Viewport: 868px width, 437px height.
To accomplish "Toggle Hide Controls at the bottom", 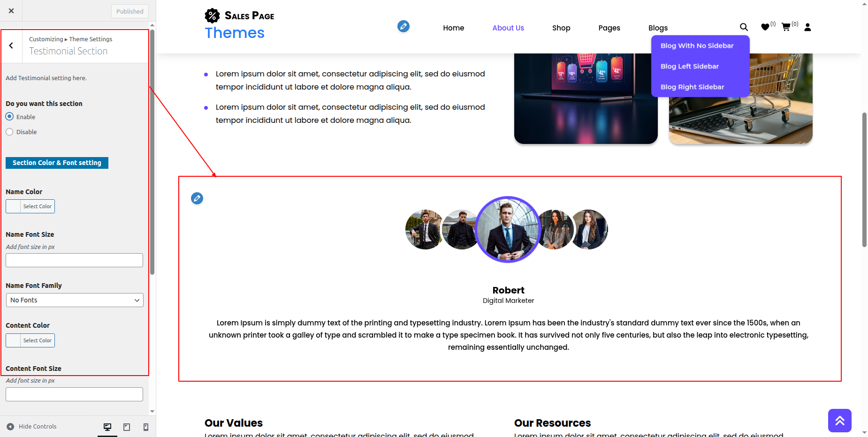I will pos(31,427).
